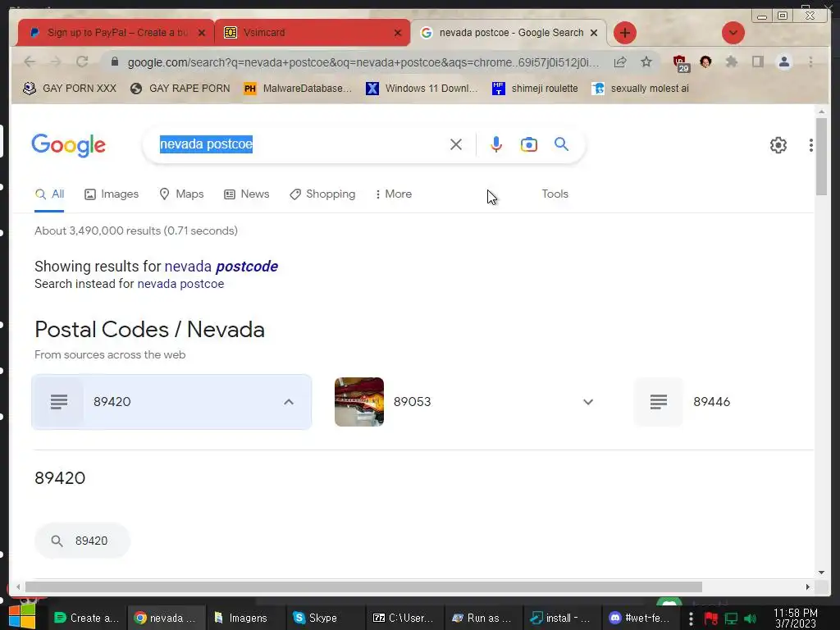Close the Google Search tab
This screenshot has width=840, height=630.
tap(594, 33)
